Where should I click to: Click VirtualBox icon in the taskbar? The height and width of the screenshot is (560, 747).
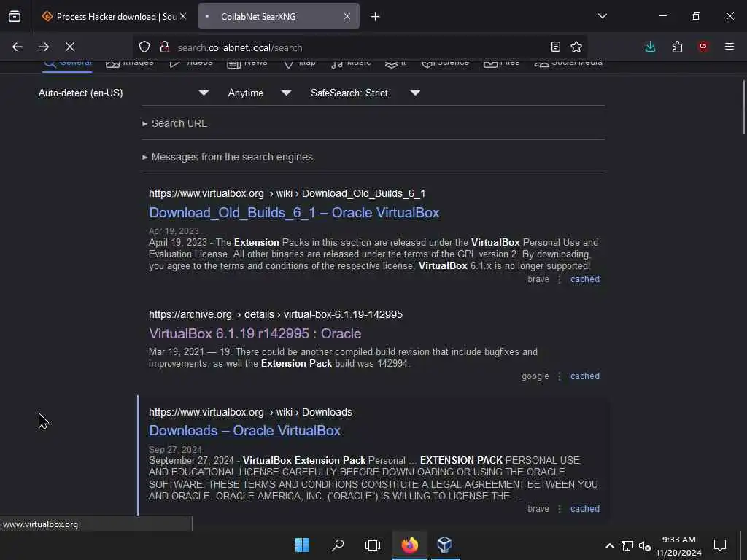[x=444, y=545]
